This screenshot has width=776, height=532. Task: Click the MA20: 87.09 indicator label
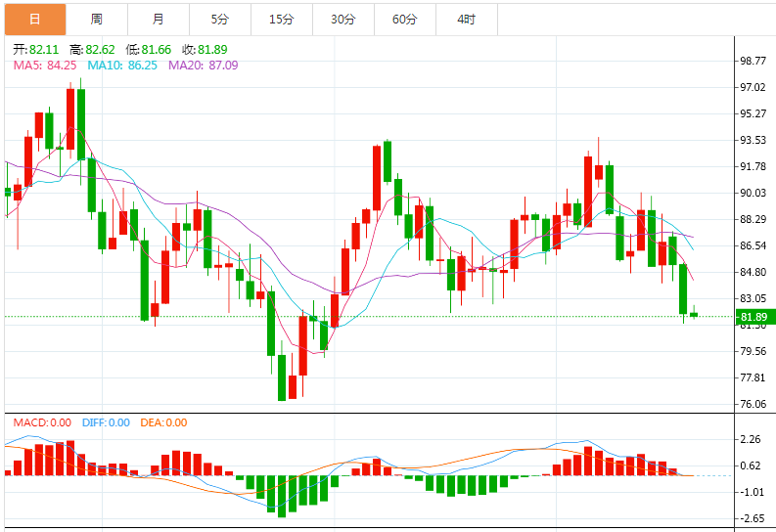pos(203,66)
